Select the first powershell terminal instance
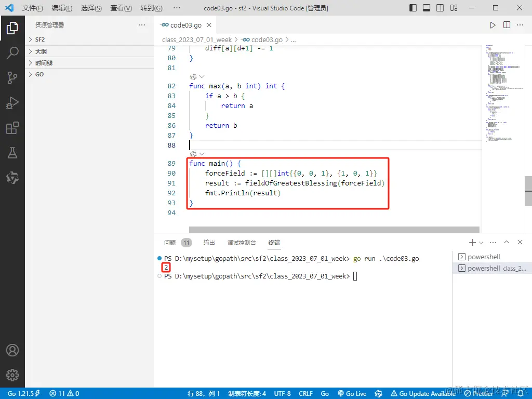This screenshot has height=399, width=532. [x=492, y=257]
